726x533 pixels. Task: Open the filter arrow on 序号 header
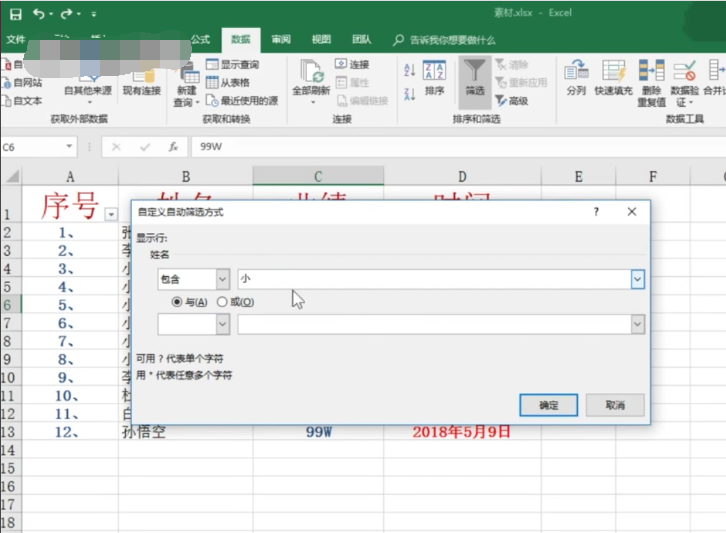point(110,213)
